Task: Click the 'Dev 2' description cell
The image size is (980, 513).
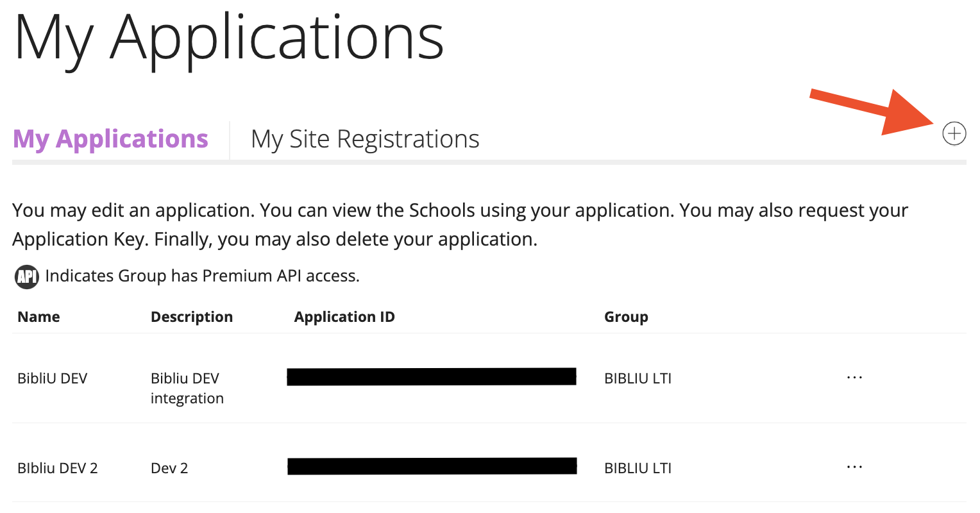Action: tap(169, 468)
